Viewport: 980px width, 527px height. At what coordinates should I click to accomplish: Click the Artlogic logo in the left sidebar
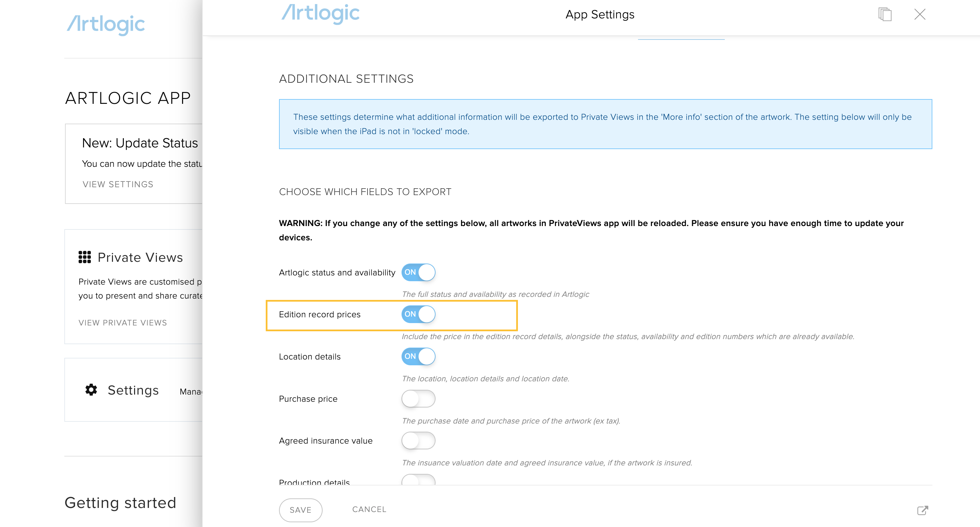(106, 25)
